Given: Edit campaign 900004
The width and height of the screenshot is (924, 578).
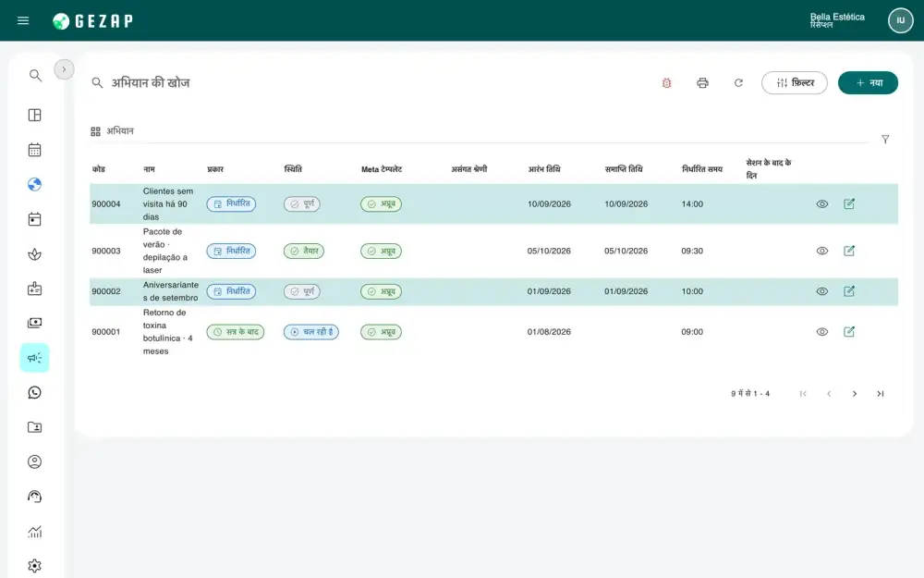Looking at the screenshot, I should (x=849, y=204).
